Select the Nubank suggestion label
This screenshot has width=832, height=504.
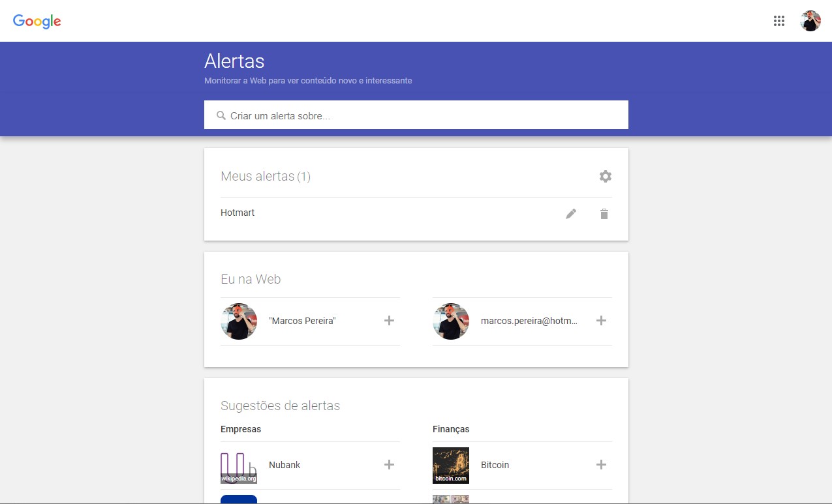point(285,465)
